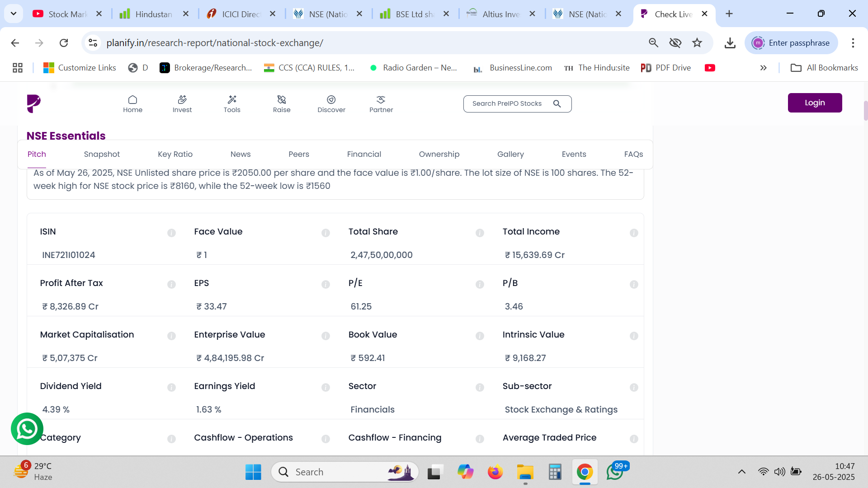This screenshot has width=868, height=488.
Task: Open the PDF Drive bookmark
Action: 666,68
